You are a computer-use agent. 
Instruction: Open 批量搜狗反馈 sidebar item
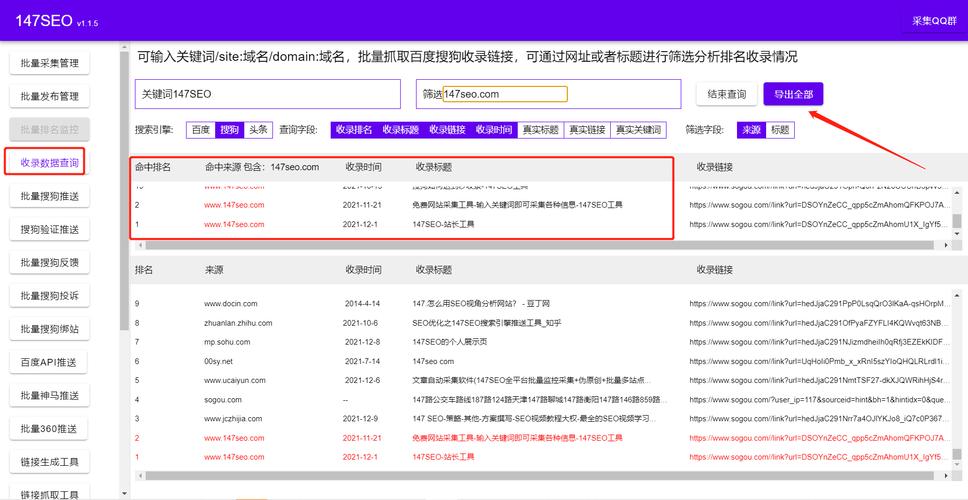coord(49,263)
